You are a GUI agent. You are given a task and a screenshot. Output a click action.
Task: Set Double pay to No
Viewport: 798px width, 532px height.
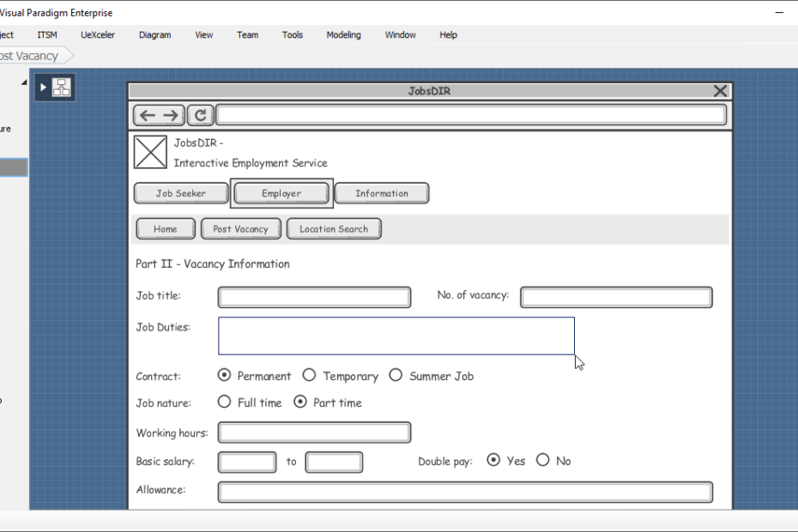click(541, 460)
